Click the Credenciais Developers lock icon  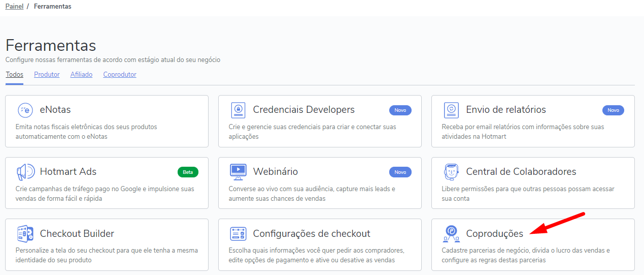[238, 110]
